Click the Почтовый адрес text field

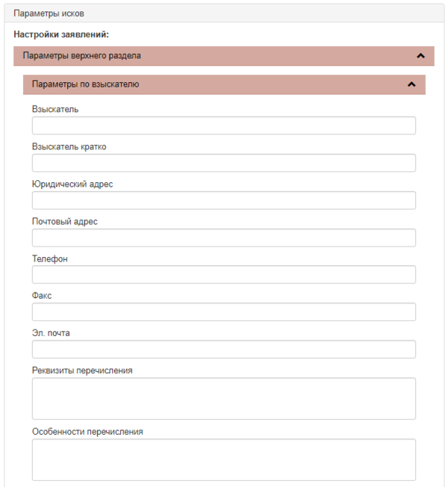[223, 238]
